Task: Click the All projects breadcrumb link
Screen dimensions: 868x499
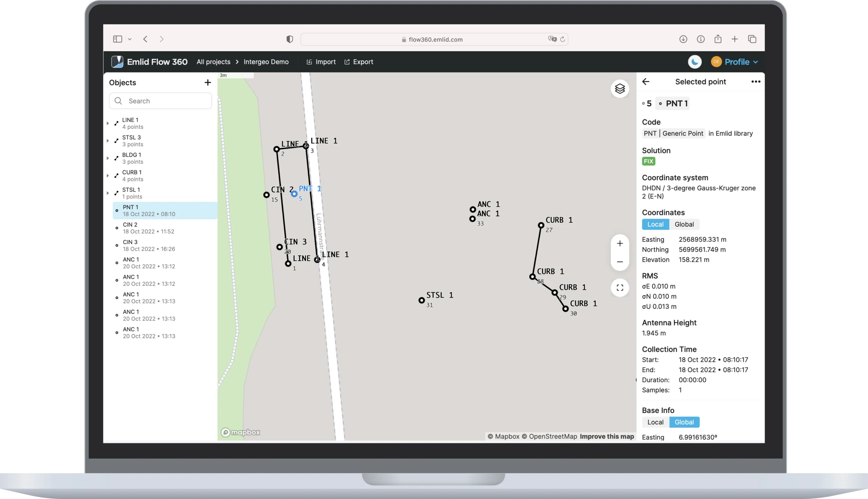Action: (x=213, y=62)
